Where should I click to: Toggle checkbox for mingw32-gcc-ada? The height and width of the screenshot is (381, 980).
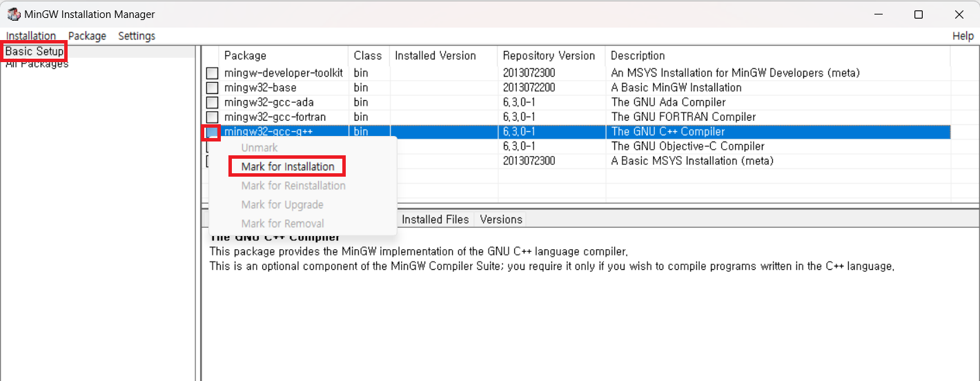tap(212, 102)
